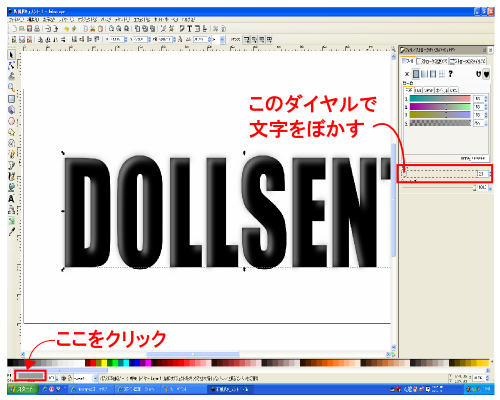Toggle first affect-transform button in controls bar
Screen dimensions: 500x400
click(246, 40)
